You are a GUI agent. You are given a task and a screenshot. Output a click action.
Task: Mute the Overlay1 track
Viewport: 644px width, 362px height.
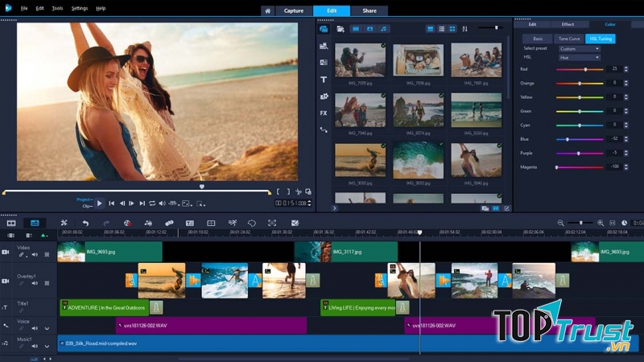(x=35, y=283)
